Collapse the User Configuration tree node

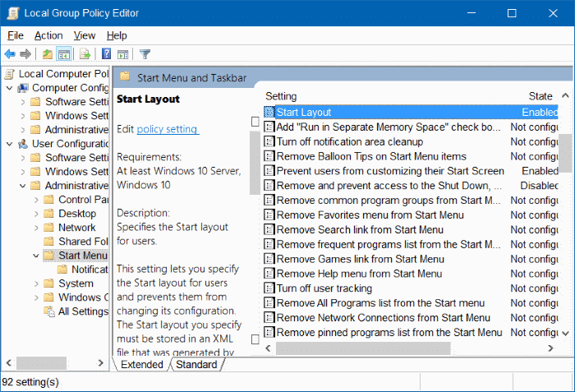point(10,144)
